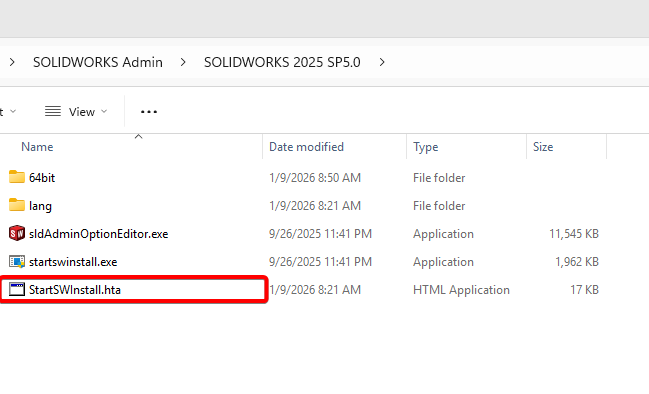
Task: Click Application type of startswinstall.exe
Action: point(443,262)
